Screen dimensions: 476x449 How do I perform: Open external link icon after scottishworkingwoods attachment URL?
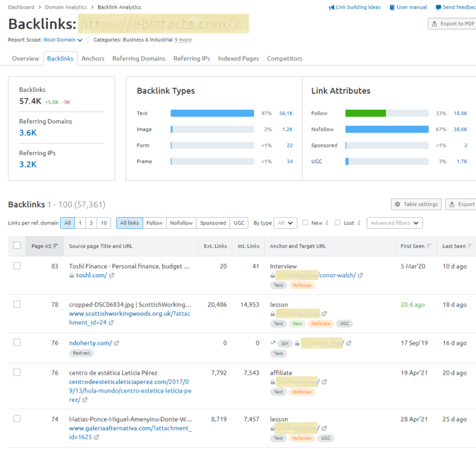111,322
